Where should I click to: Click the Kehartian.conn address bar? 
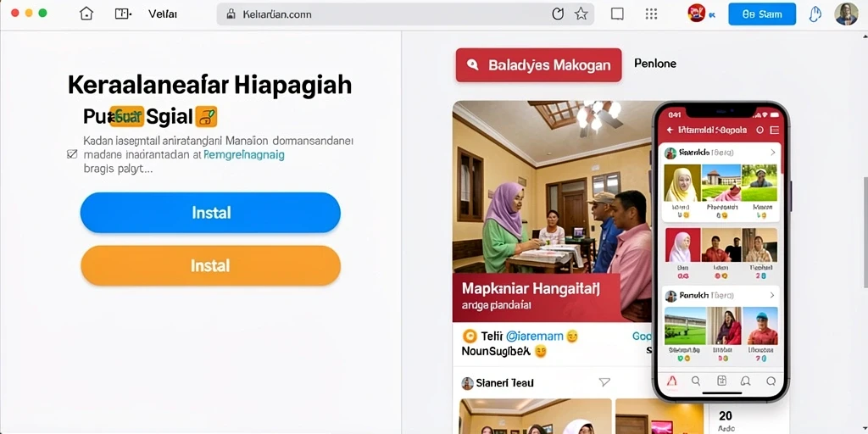coord(405,14)
